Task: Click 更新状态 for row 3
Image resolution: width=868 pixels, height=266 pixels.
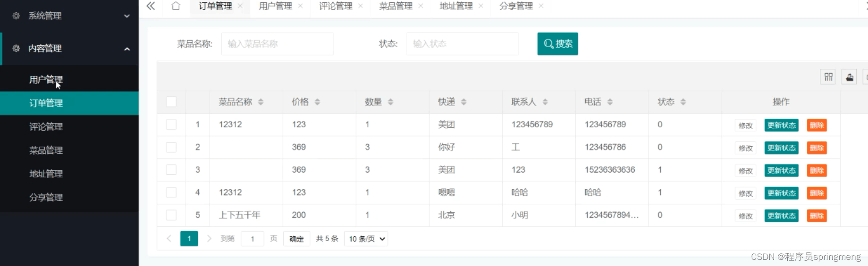Action: pos(782,171)
